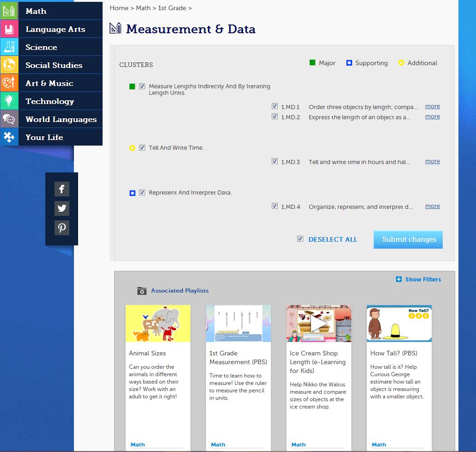Screen dimensions: 476x452
Task: Go to Home in the breadcrumb
Action: coord(119,8)
